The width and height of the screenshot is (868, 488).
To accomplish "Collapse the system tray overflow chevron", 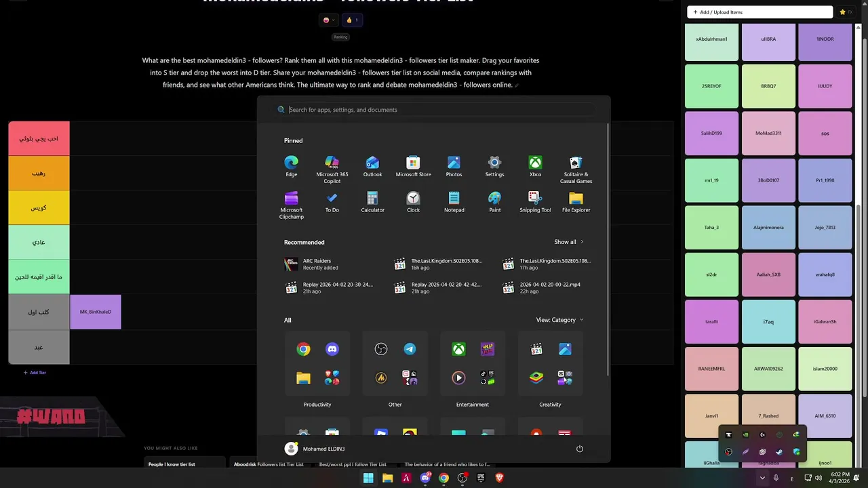I will [x=762, y=478].
